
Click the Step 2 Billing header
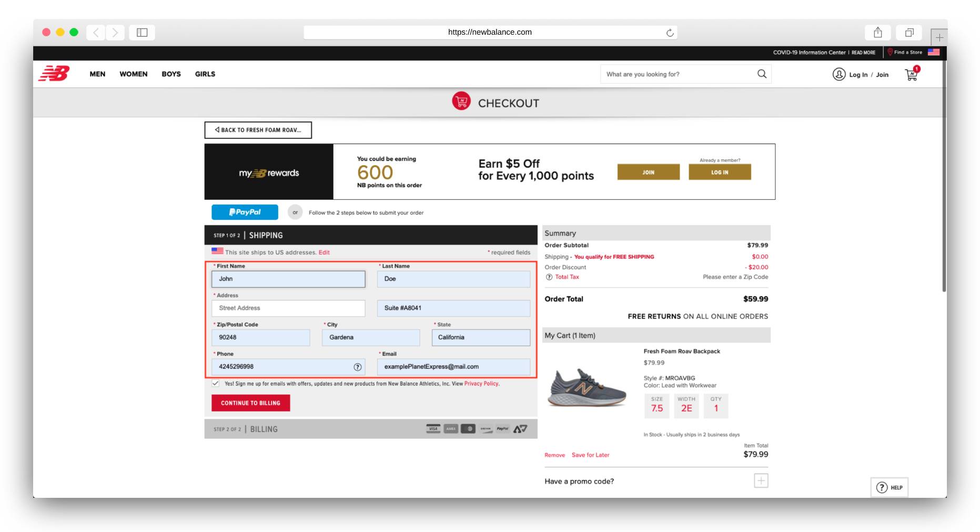pyautogui.click(x=371, y=429)
